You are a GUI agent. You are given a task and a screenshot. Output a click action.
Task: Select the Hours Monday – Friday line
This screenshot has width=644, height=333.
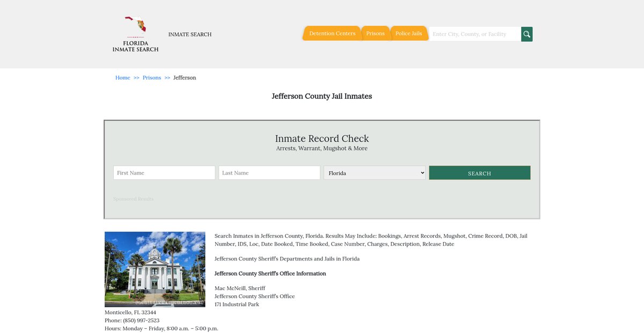coord(162,329)
